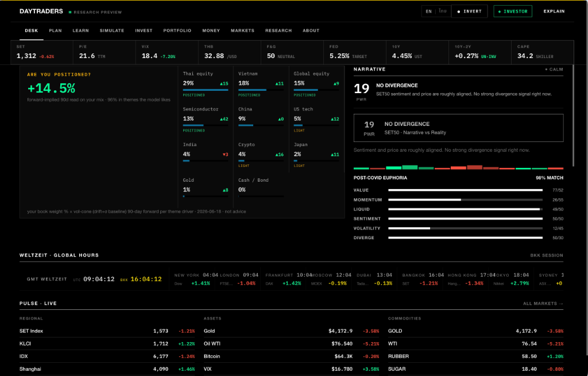Viewport: 588px width, 376px height.
Task: Open the ABOUT tab
Action: (311, 30)
